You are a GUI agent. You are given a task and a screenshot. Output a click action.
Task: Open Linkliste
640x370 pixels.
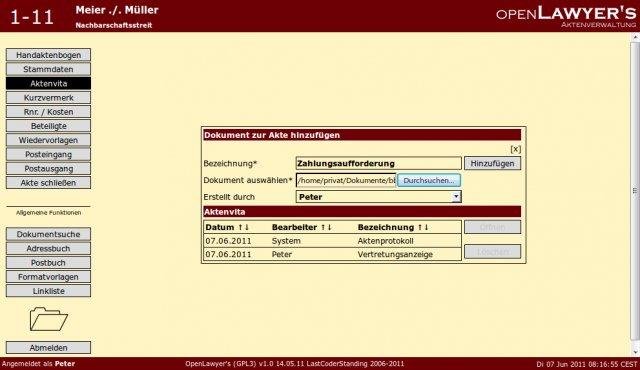(x=49, y=291)
